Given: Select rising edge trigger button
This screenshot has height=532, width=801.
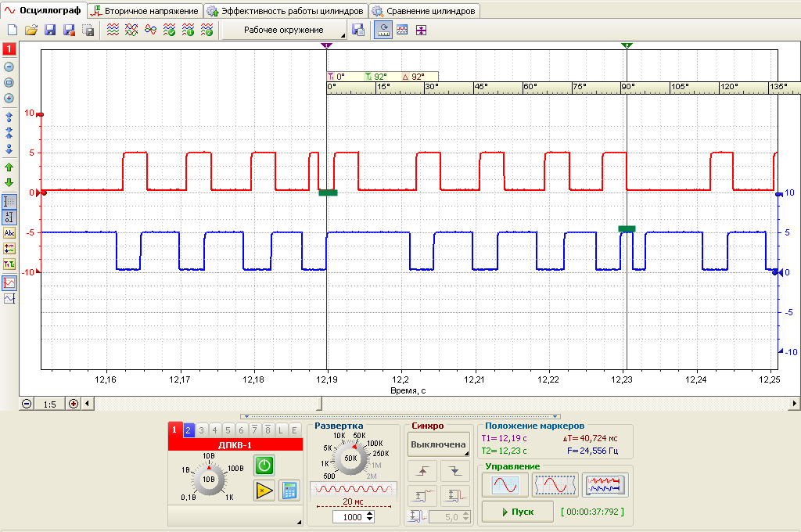Looking at the screenshot, I should tap(422, 471).
